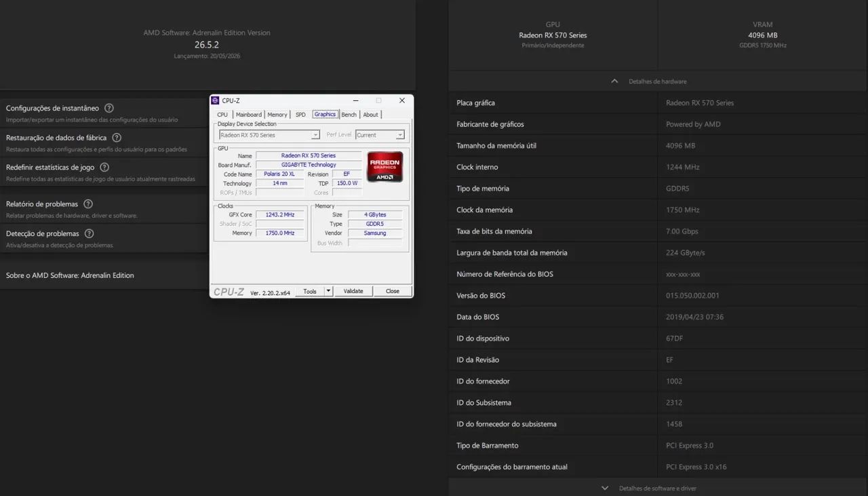Click the Revision EF field in CPU-Z
This screenshot has height=496, width=868.
coord(347,174)
